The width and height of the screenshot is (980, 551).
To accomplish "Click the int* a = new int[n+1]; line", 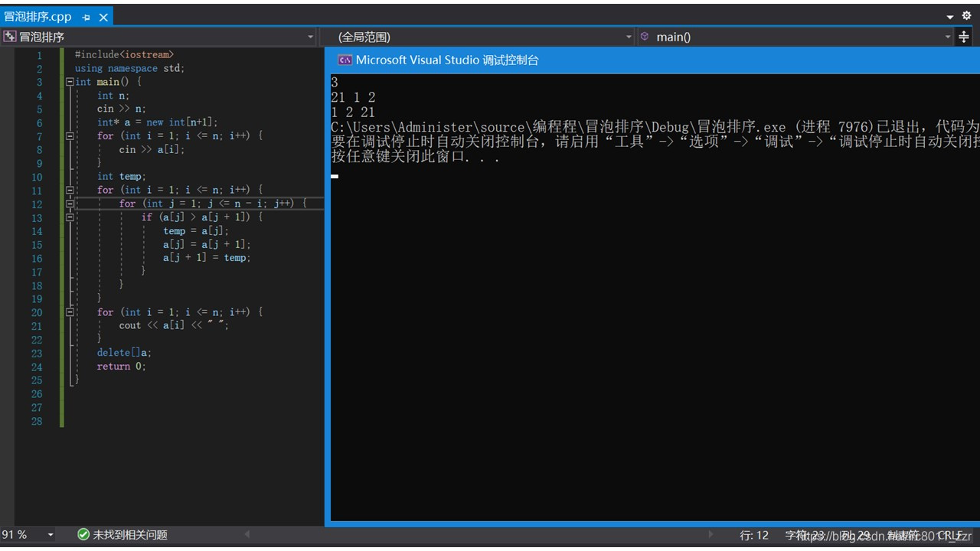I will point(157,122).
